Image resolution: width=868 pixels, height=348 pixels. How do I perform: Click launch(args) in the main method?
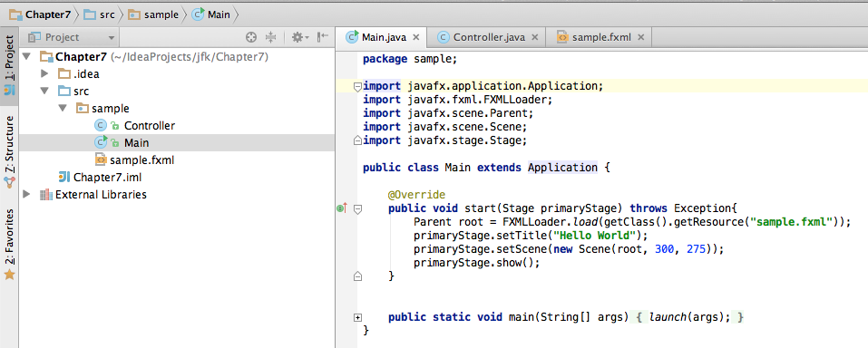coord(687,317)
